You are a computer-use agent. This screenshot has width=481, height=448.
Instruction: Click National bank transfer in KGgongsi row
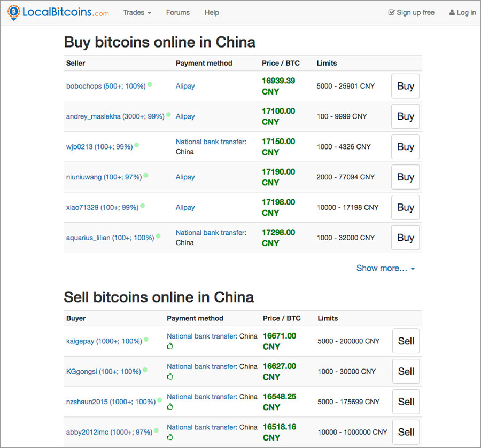pyautogui.click(x=202, y=366)
